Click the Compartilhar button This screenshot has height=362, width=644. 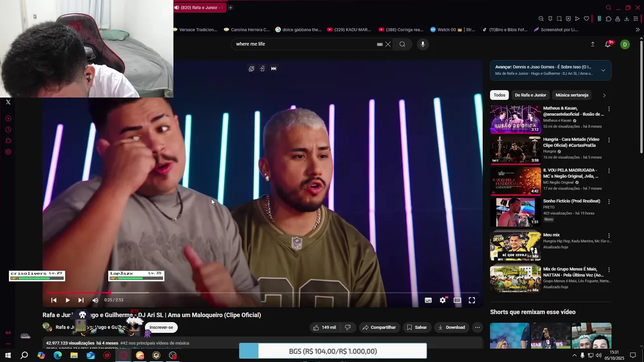pos(379,327)
